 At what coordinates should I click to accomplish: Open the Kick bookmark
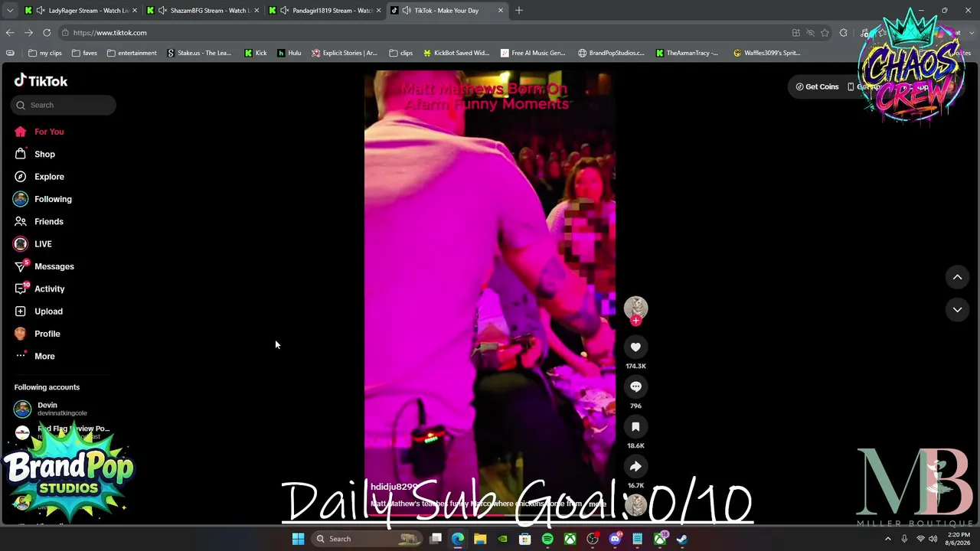pyautogui.click(x=256, y=53)
